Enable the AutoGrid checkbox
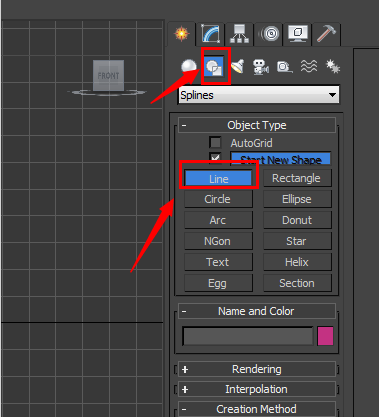 [x=215, y=143]
